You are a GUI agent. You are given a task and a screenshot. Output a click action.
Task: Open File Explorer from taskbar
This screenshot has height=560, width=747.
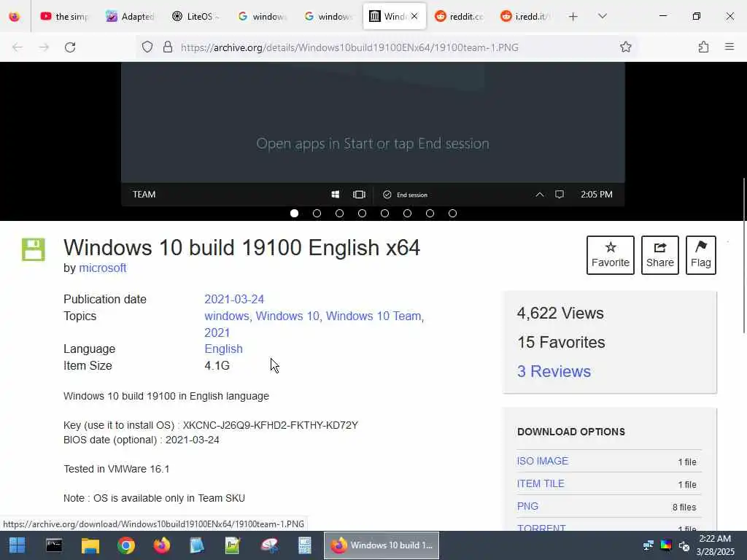(90, 545)
